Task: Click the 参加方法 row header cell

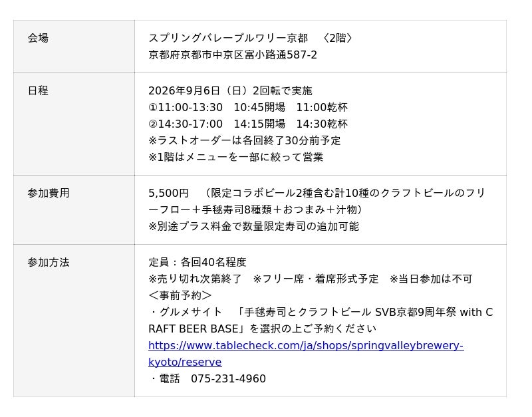Action: point(74,321)
